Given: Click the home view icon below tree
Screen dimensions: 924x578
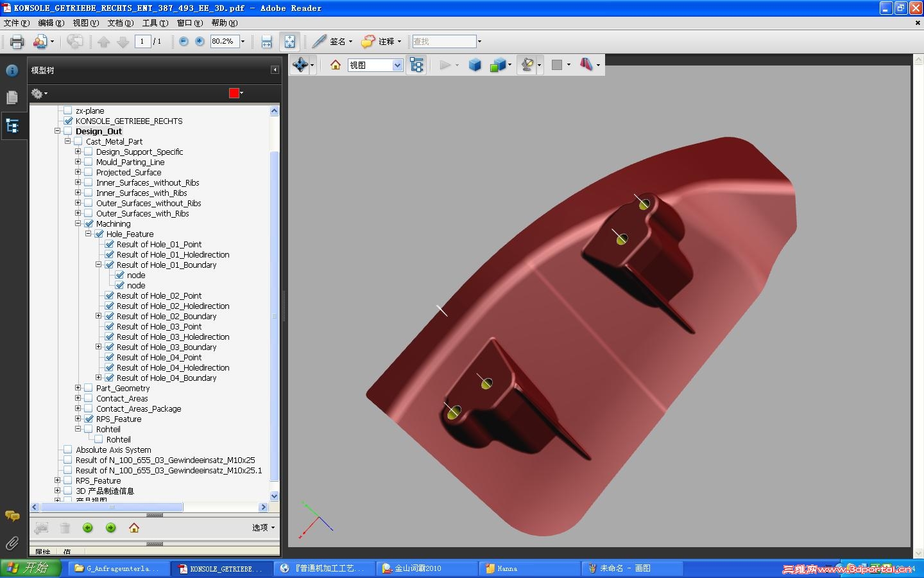Looking at the screenshot, I should pyautogui.click(x=134, y=528).
